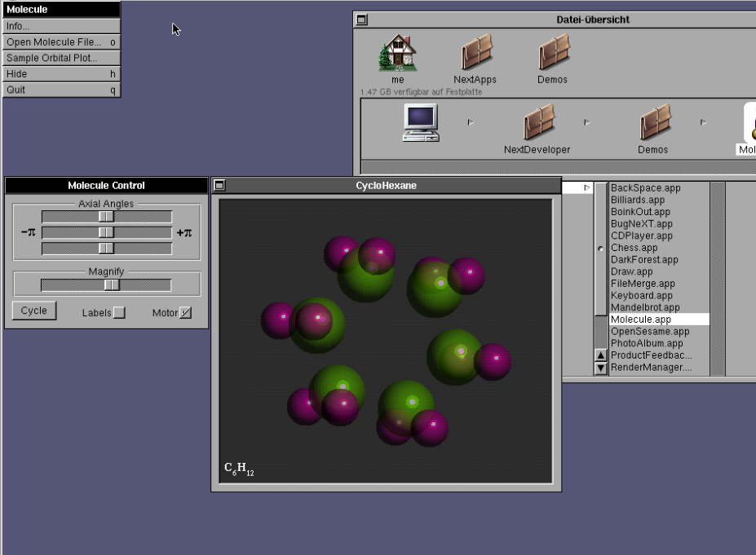The width and height of the screenshot is (756, 555).
Task: Click arrow right of computer icon
Action: click(470, 123)
